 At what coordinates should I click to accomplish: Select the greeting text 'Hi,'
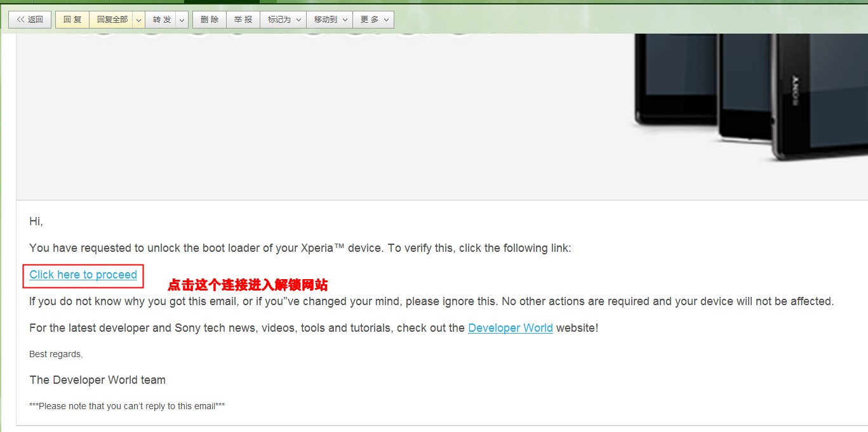point(36,221)
